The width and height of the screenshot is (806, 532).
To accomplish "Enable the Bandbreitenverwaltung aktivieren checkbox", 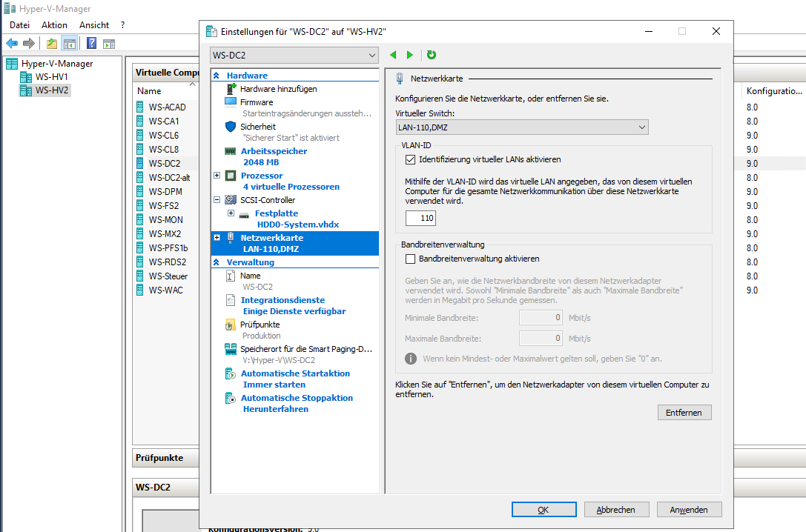I will coord(410,259).
